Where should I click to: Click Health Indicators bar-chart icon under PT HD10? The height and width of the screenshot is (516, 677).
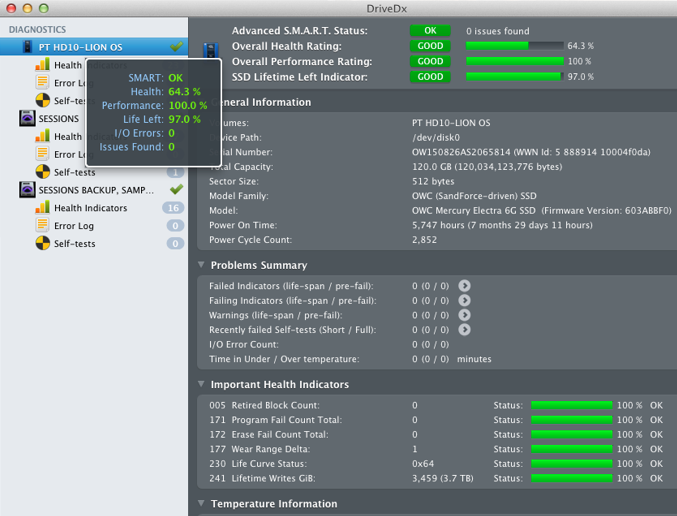coord(42,64)
